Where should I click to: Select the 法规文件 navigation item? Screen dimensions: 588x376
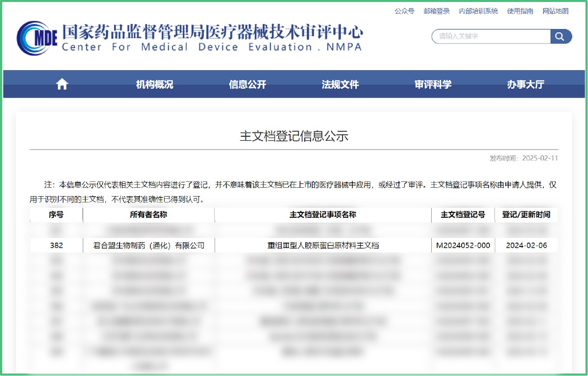pos(340,84)
